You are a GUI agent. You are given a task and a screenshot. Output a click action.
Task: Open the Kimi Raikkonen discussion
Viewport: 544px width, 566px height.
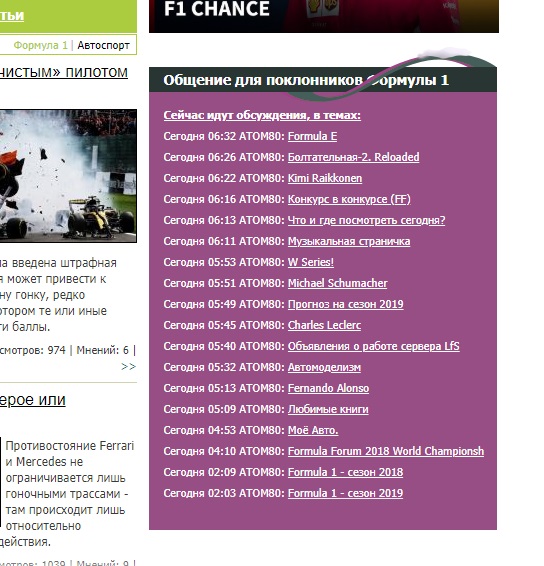tap(325, 178)
